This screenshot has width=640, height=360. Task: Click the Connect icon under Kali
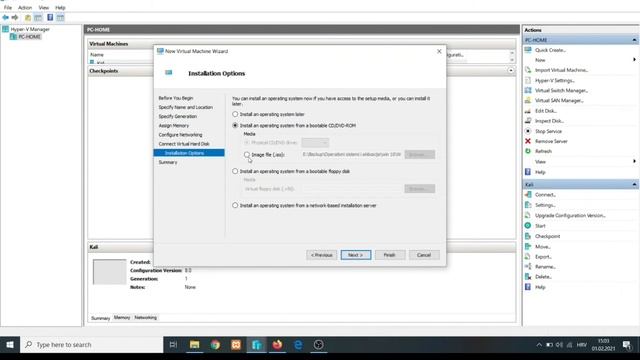(x=528, y=195)
